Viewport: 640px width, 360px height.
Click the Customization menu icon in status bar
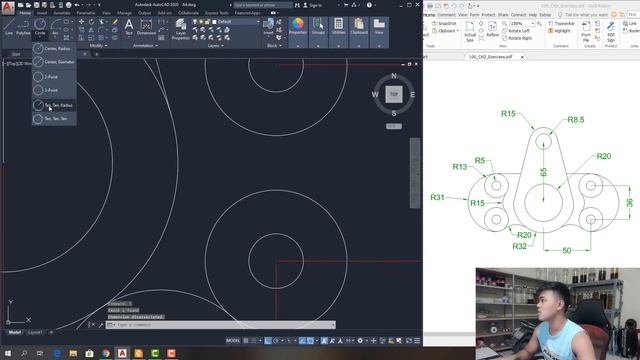click(417, 340)
